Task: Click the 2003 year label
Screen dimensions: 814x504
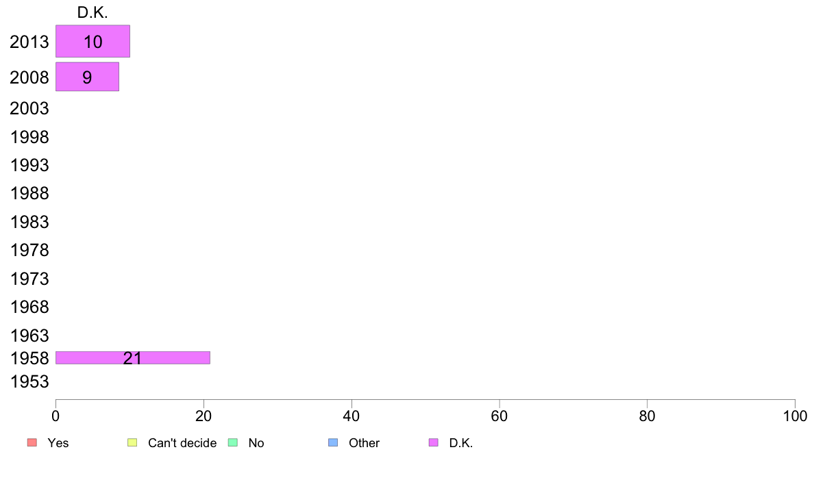Action: pyautogui.click(x=29, y=108)
